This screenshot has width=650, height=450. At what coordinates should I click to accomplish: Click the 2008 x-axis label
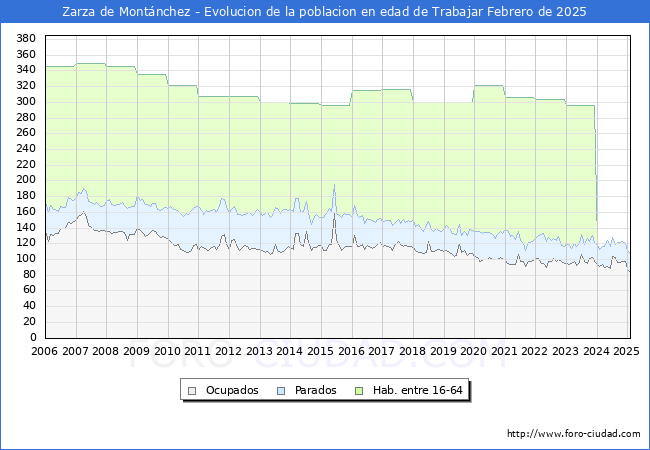(106, 351)
